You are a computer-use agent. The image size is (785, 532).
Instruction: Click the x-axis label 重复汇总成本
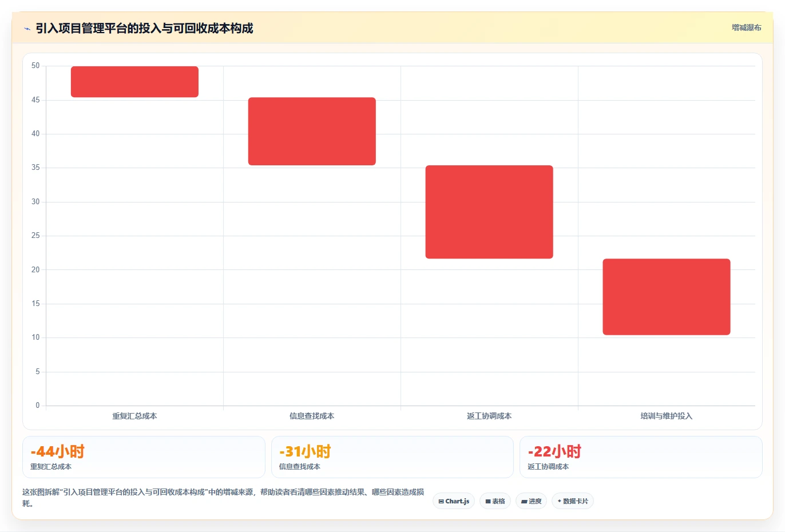tap(134, 416)
